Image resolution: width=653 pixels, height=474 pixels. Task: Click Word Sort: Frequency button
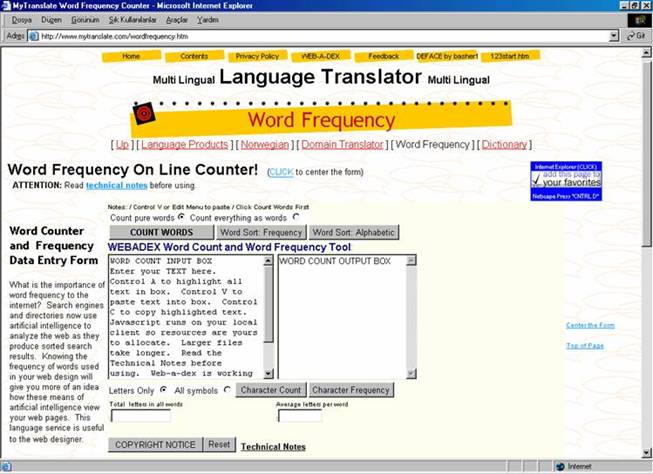(261, 232)
